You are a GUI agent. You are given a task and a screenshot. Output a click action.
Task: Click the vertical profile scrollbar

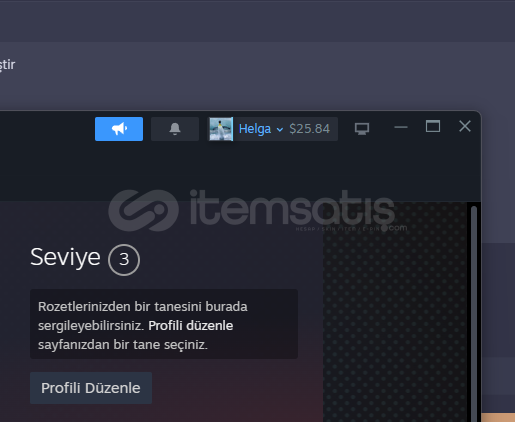pos(474,313)
